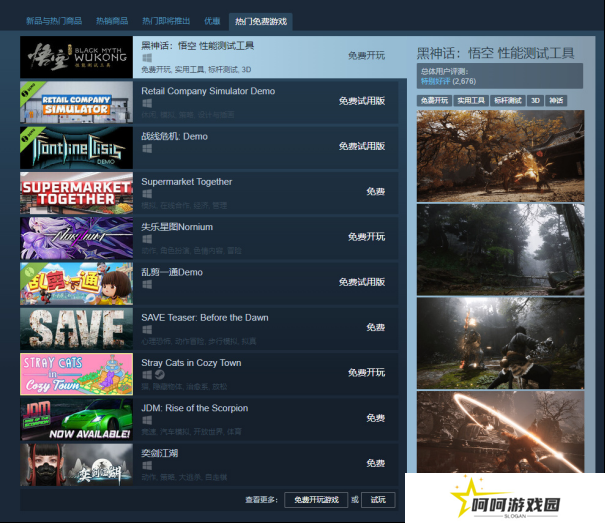This screenshot has width=605, height=523.
Task: Open the Stray Cats in Cozy Town capsule image
Action: pyautogui.click(x=76, y=374)
